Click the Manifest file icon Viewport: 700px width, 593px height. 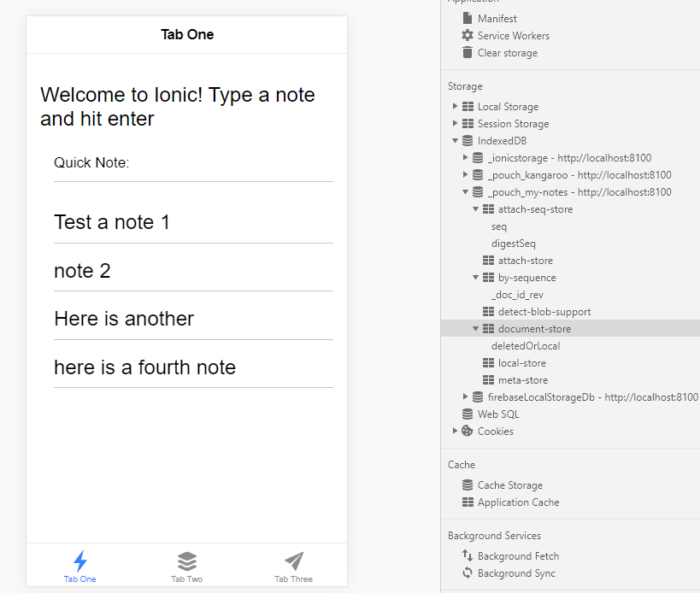(x=468, y=18)
